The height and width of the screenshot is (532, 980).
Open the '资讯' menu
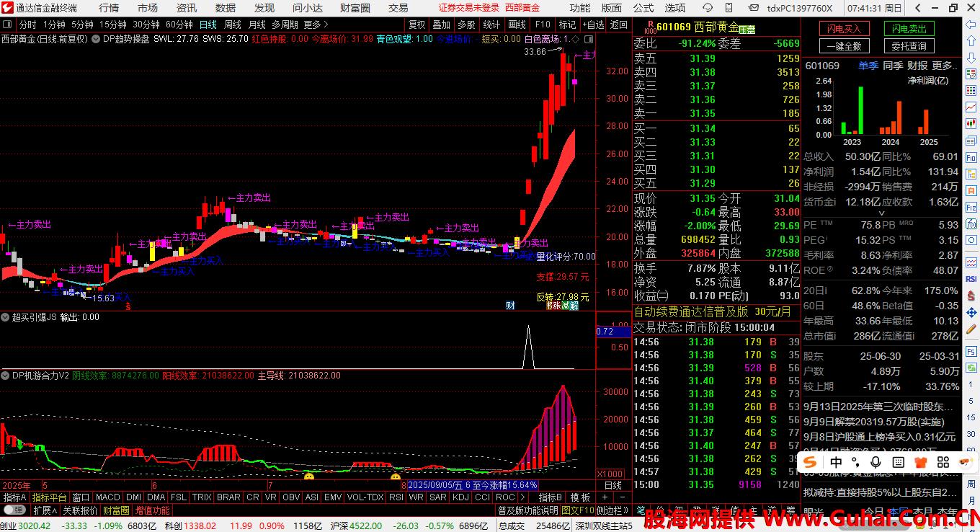[187, 8]
